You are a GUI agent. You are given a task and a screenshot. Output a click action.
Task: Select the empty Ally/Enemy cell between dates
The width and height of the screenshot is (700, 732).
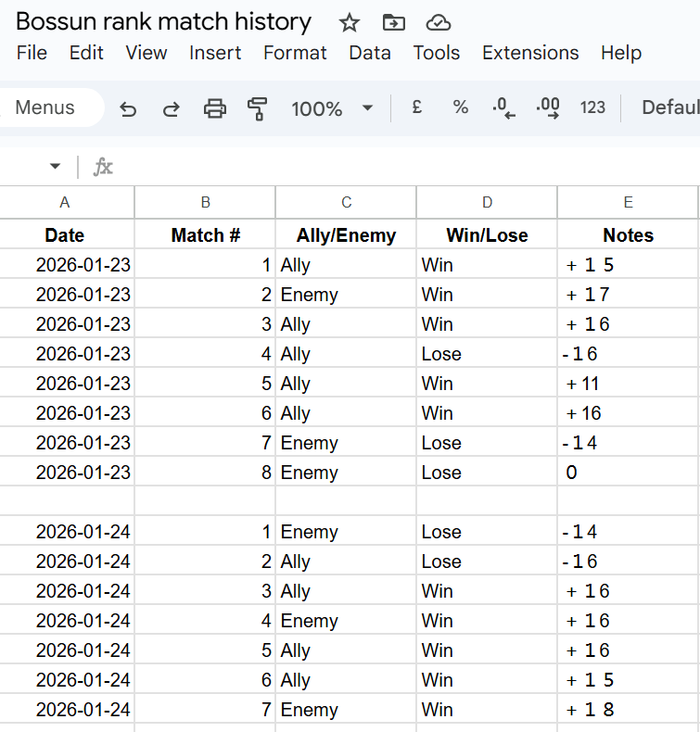(346, 502)
